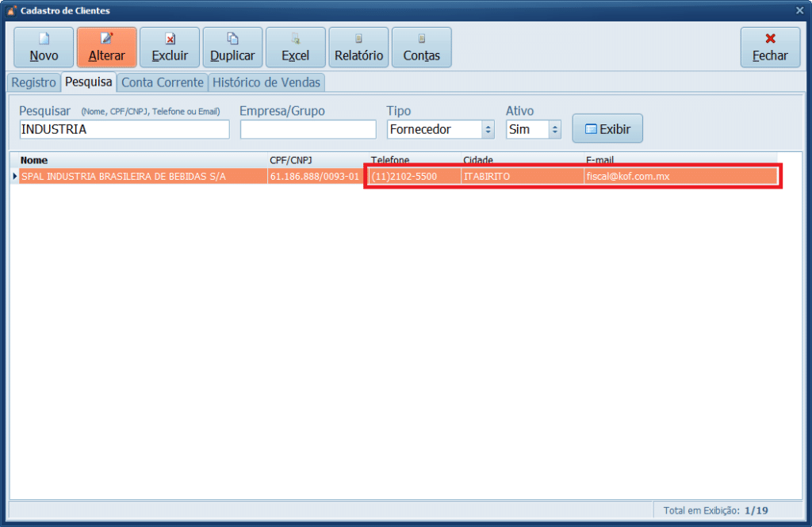Click the Pesquisar field containing INDUSTRIA
This screenshot has width=812, height=527.
124,128
